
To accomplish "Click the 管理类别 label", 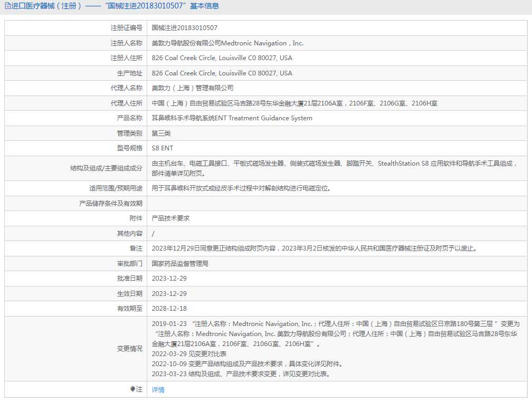I will click(x=130, y=133).
